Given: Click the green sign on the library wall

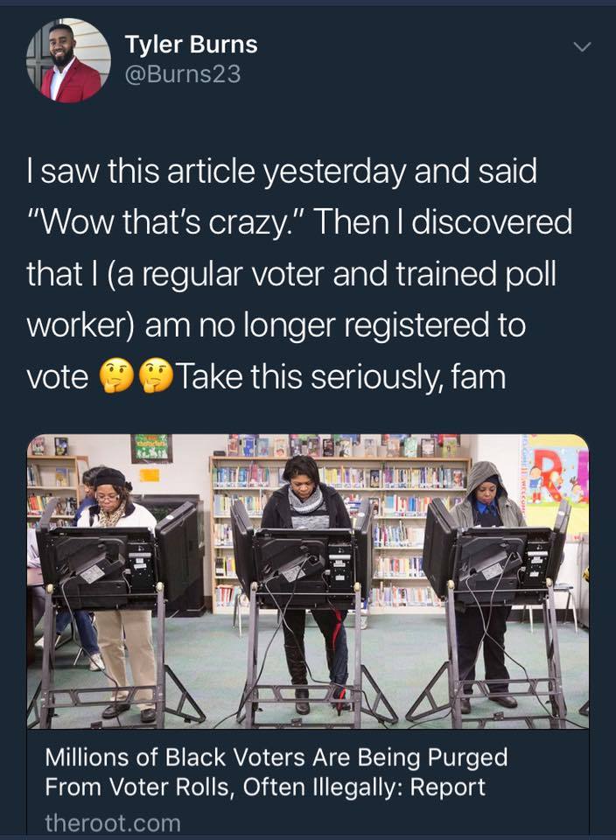Looking at the screenshot, I should [x=151, y=448].
